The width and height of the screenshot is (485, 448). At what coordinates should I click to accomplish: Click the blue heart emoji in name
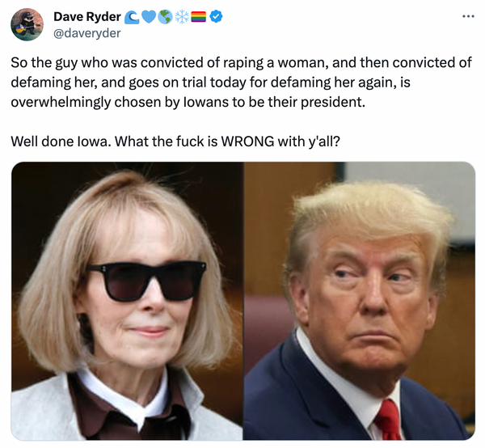pyautogui.click(x=149, y=17)
